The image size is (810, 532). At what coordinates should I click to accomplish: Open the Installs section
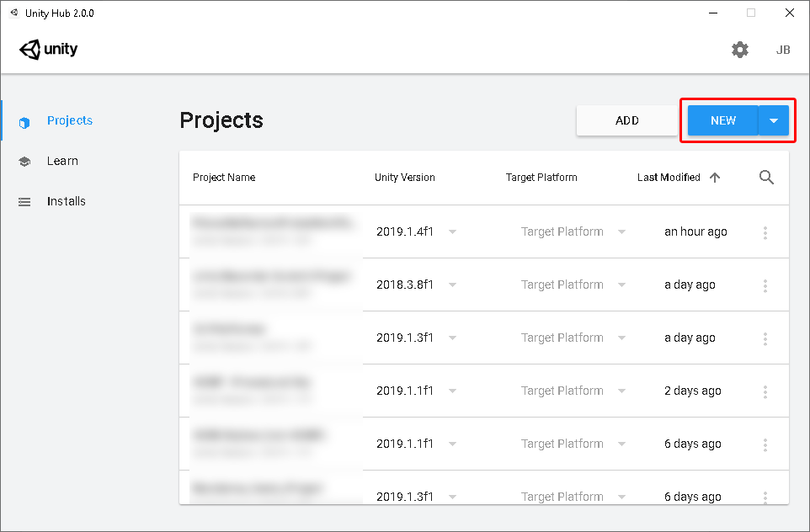(x=66, y=201)
